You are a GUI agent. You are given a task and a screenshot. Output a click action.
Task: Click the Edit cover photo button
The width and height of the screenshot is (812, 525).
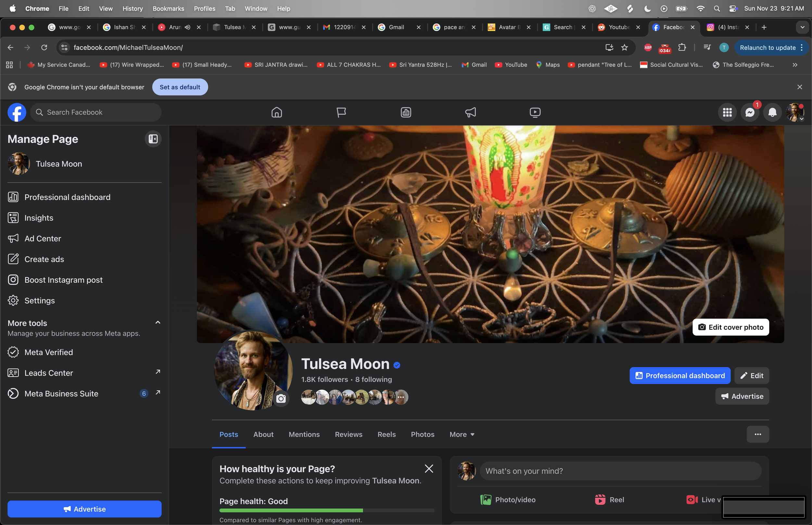tap(730, 327)
